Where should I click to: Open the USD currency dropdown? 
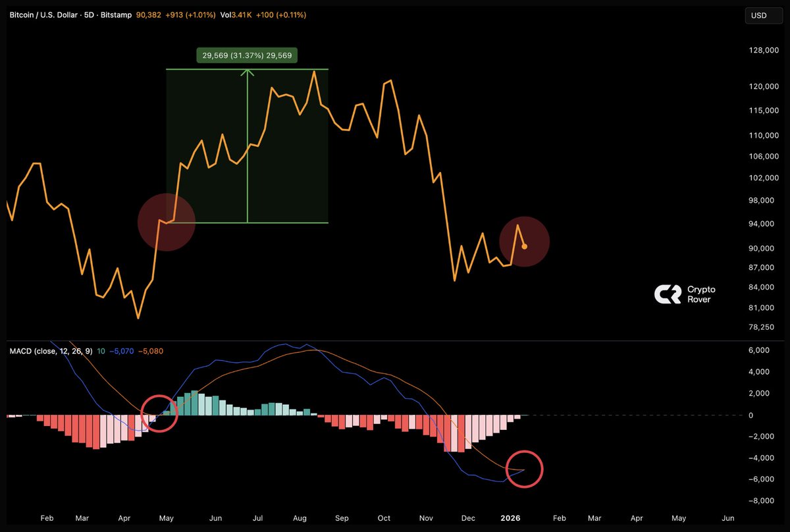tap(763, 15)
